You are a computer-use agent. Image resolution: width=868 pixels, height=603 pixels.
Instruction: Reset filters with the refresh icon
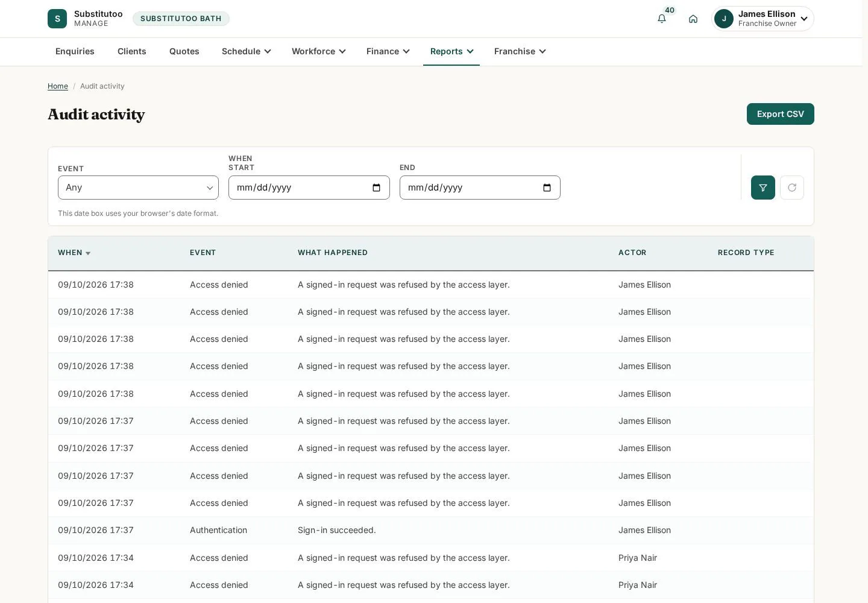(792, 188)
